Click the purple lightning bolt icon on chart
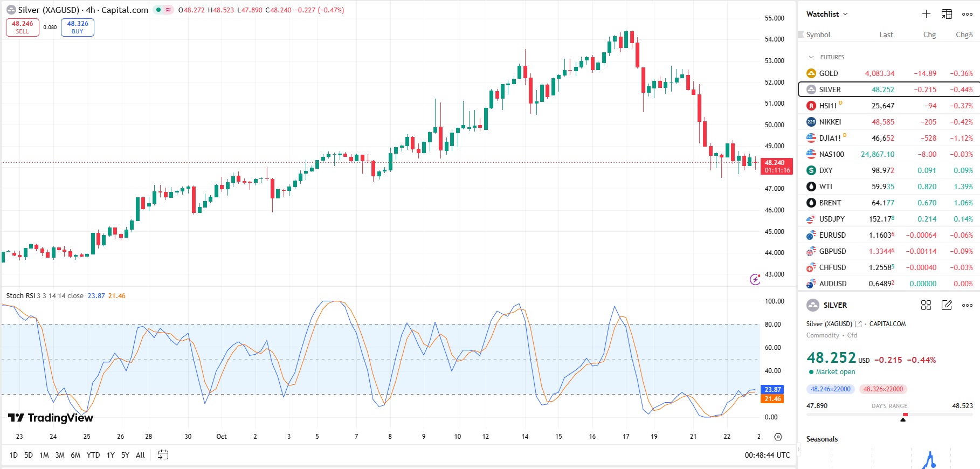 [755, 279]
